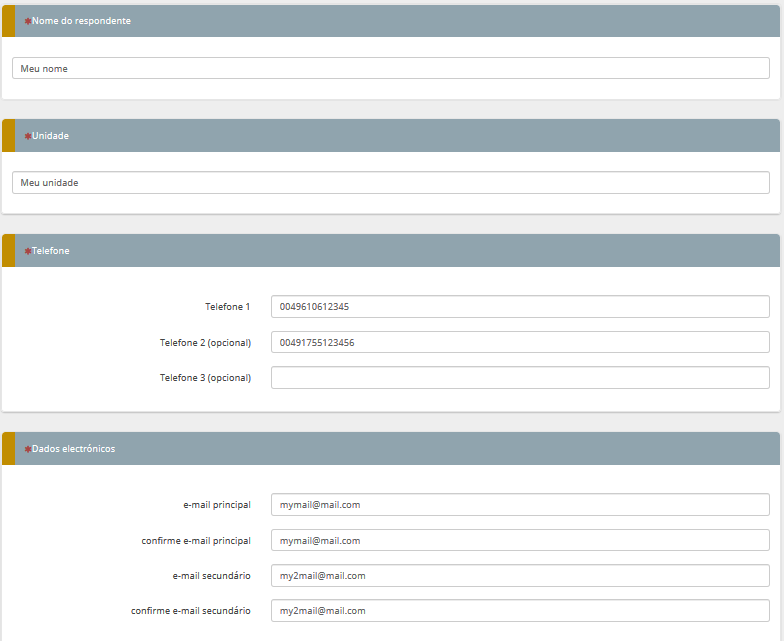Viewport: 784px width, 641px height.
Task: Select the e-mail secundário input field
Action: (x=520, y=576)
